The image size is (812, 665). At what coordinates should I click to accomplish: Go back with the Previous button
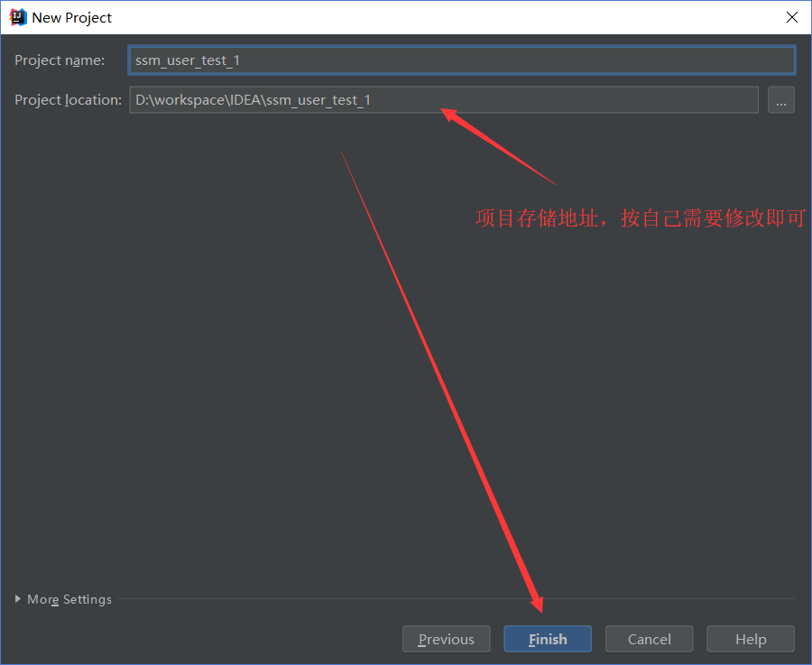pyautogui.click(x=446, y=639)
